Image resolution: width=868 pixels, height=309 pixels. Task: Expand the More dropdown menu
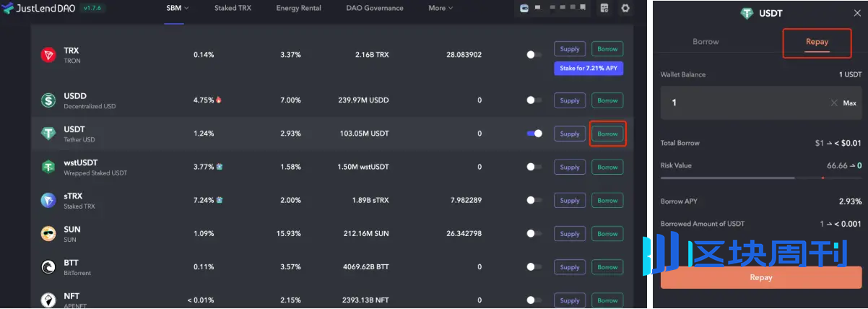click(x=440, y=8)
